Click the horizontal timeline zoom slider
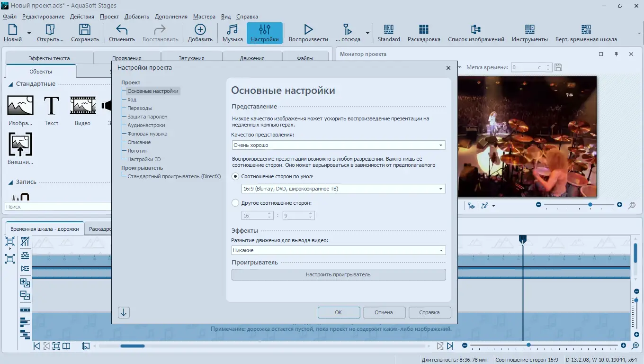 click(544, 346)
